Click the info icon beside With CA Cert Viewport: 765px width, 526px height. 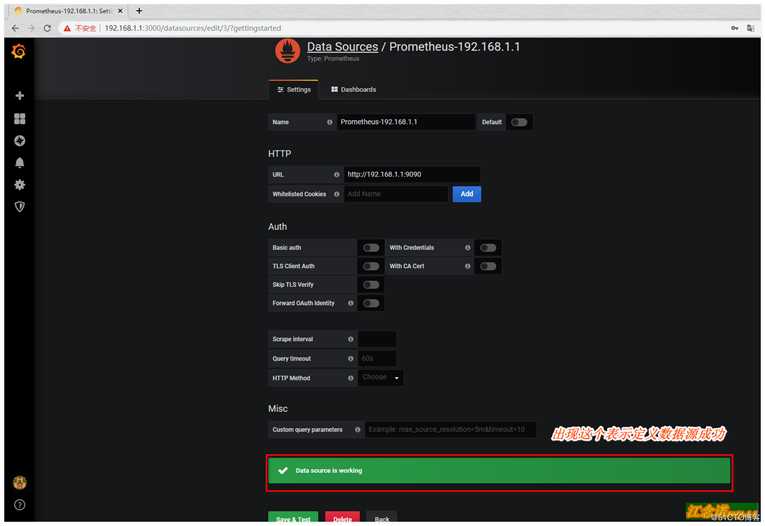click(x=467, y=266)
